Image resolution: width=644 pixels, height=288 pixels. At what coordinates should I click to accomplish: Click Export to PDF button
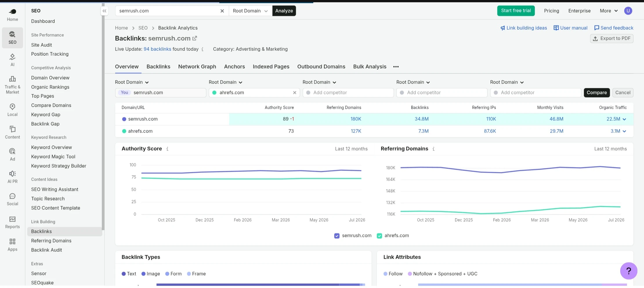point(612,39)
